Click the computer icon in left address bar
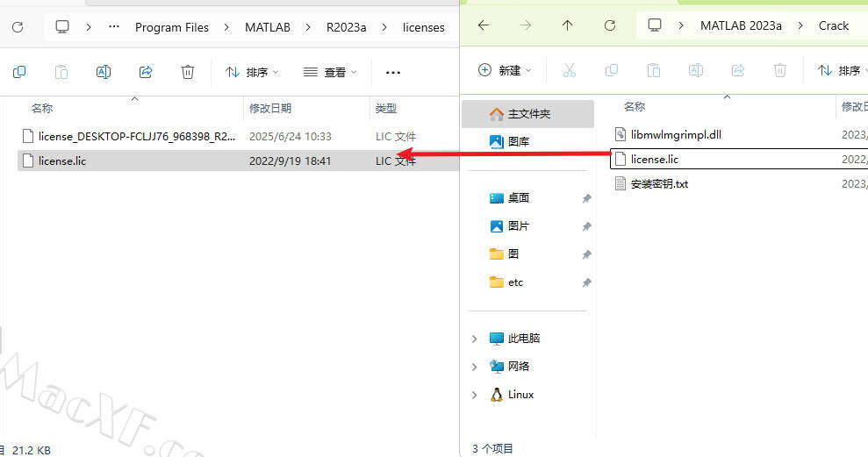Viewport: 868px width, 457px height. (62, 26)
